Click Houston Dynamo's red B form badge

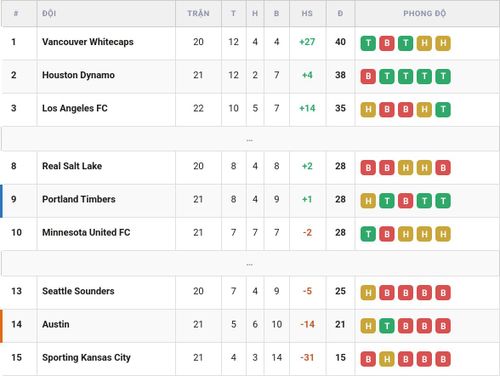(x=368, y=76)
